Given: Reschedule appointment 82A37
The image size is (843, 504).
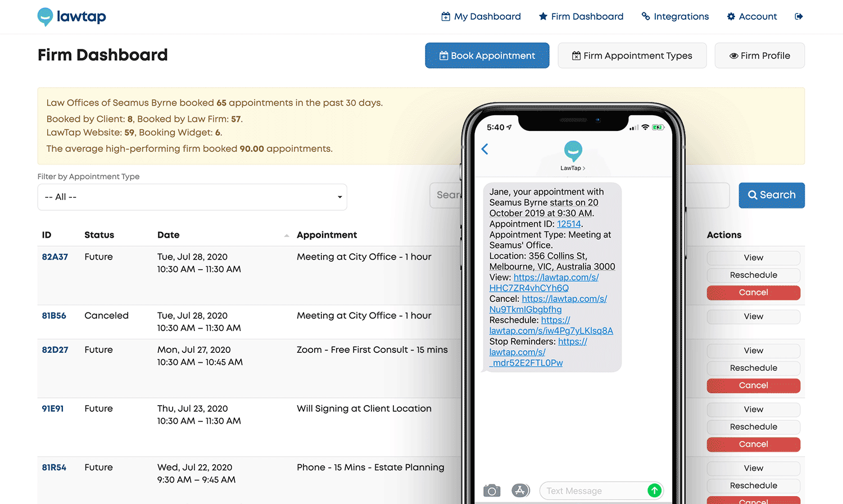Looking at the screenshot, I should [754, 275].
